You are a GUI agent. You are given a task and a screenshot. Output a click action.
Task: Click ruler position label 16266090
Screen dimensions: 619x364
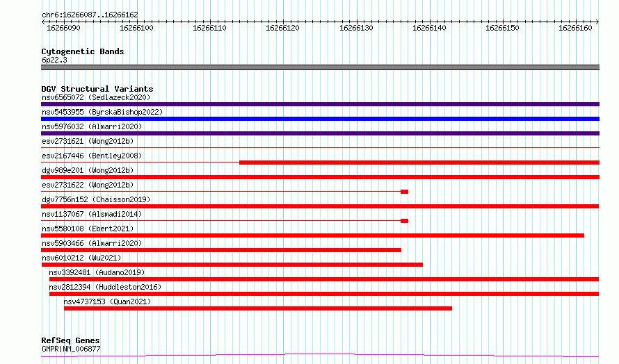tap(63, 28)
